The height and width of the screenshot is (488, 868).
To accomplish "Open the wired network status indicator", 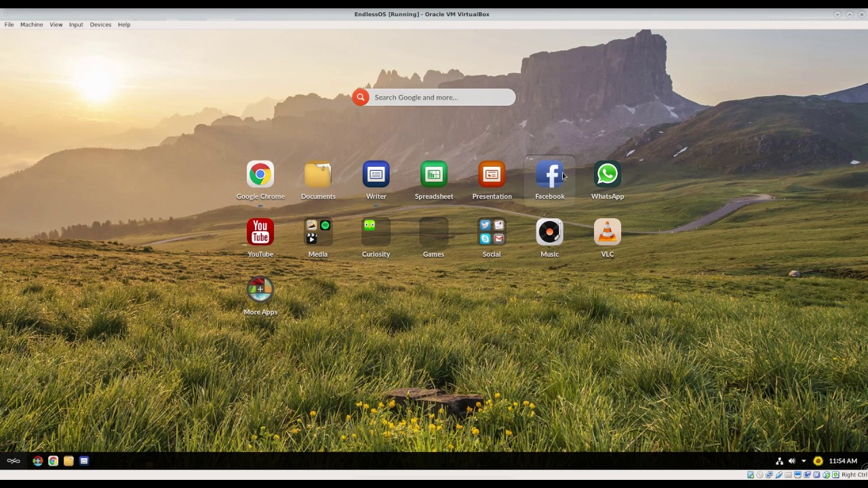I will pyautogui.click(x=779, y=461).
